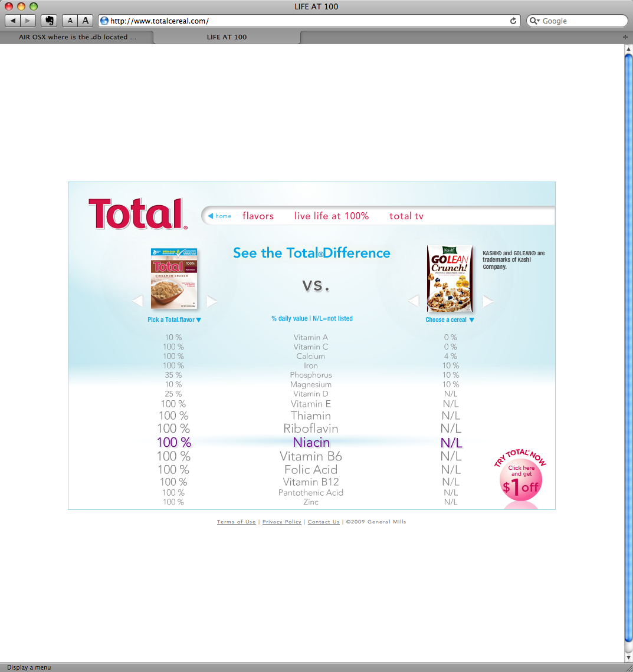The image size is (633, 672).
Task: Click the Folic Acid row label
Action: [311, 470]
